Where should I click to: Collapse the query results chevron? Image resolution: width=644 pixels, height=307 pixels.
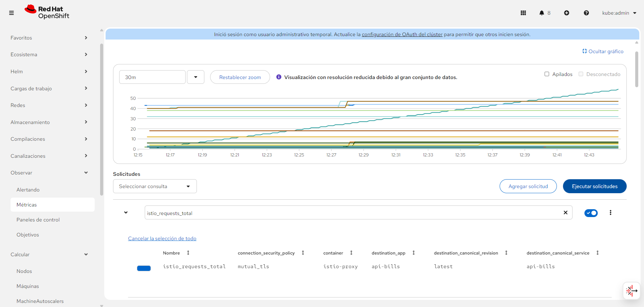point(126,213)
